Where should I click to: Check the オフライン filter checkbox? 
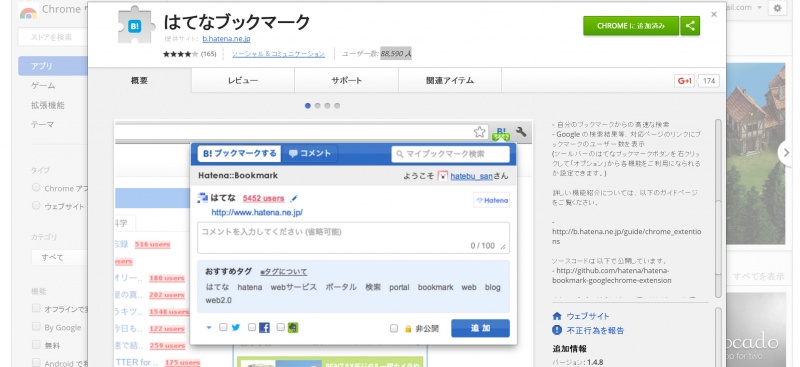tap(36, 308)
